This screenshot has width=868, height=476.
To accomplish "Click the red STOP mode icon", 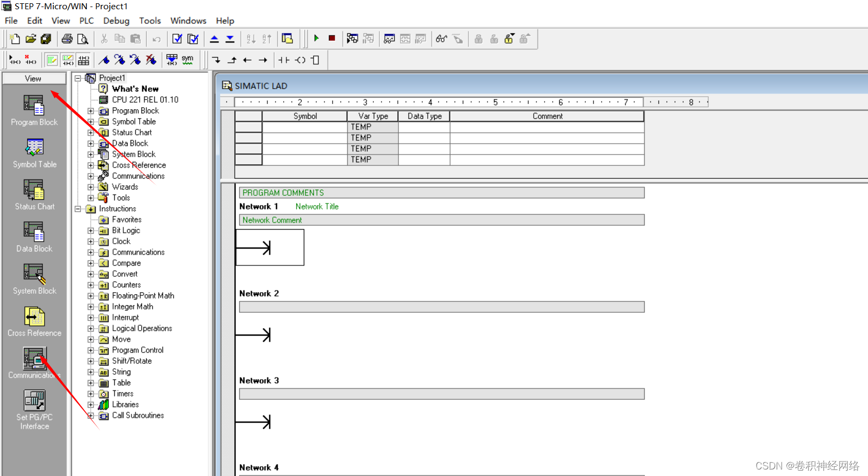I will [332, 39].
